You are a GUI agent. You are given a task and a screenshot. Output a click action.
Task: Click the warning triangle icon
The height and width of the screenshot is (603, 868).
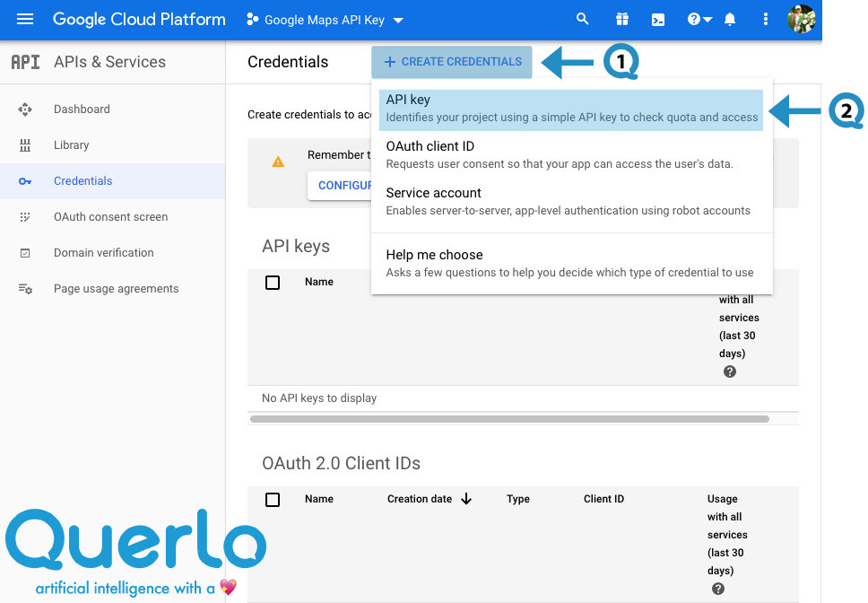tap(278, 162)
